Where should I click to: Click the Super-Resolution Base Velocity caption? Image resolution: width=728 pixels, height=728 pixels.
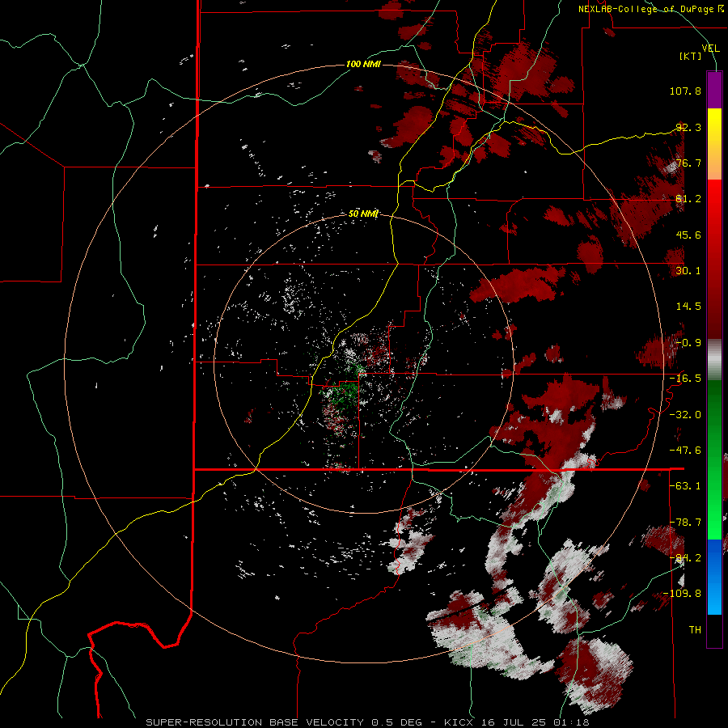(367, 722)
